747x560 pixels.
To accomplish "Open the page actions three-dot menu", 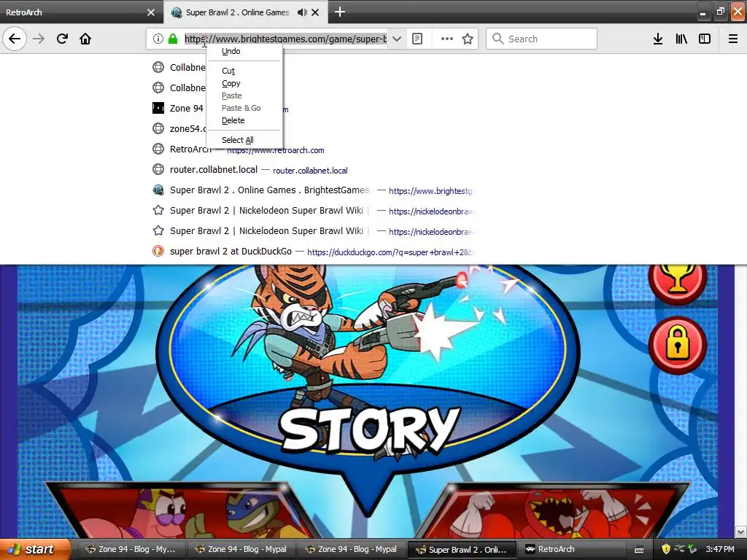I will coord(447,39).
